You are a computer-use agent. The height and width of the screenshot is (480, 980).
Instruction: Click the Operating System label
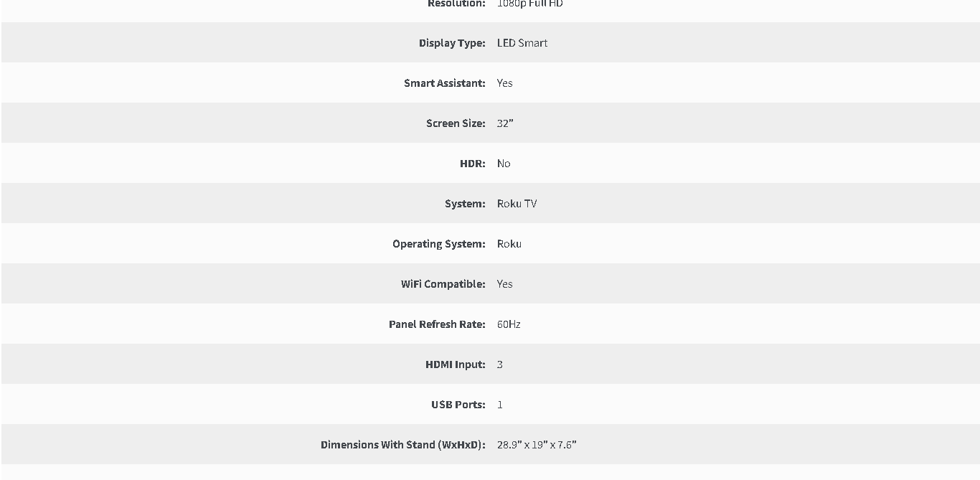tap(439, 244)
